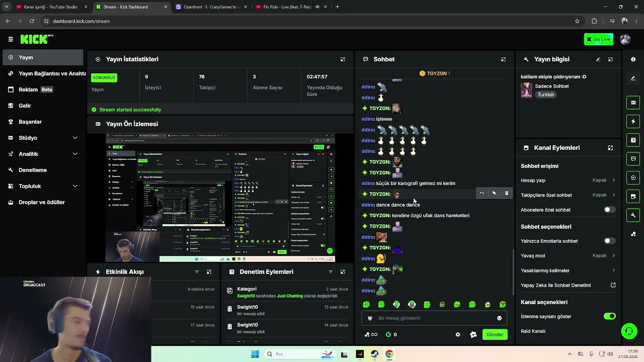
Task: Go to Gelir in the sidebar
Action: tap(42, 106)
